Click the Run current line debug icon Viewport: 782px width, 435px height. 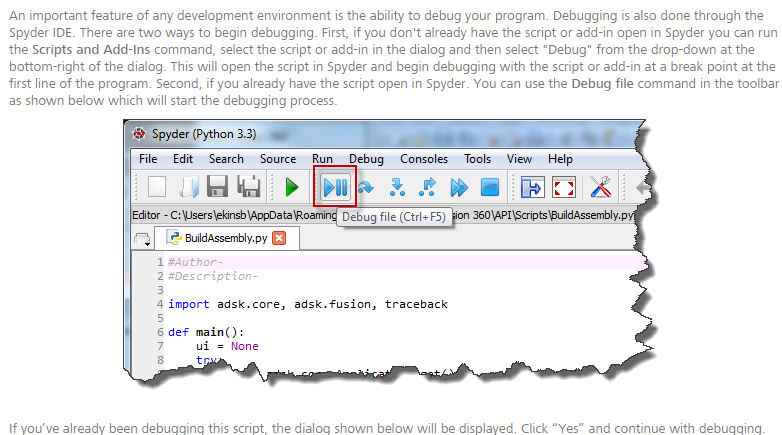366,188
